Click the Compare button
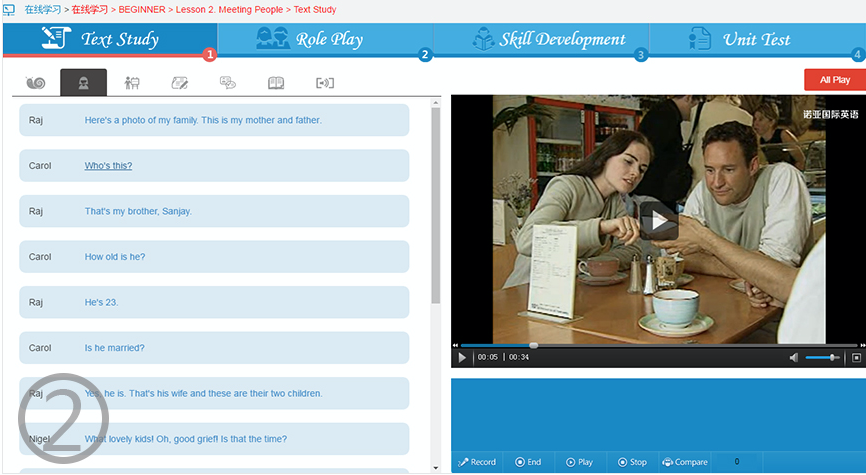866x475 pixels. (685, 462)
